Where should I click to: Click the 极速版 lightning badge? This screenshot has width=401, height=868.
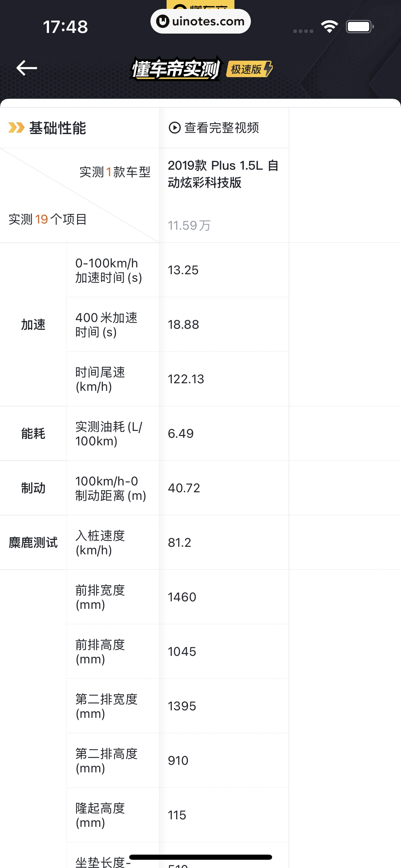pyautogui.click(x=250, y=69)
